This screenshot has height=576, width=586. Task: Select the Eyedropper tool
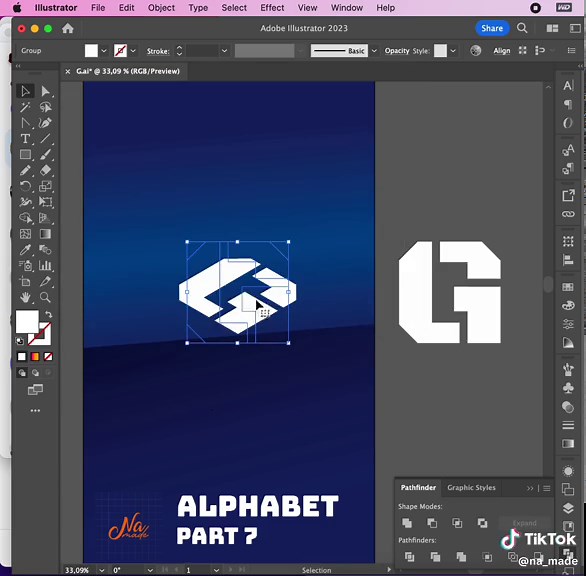tap(25, 250)
